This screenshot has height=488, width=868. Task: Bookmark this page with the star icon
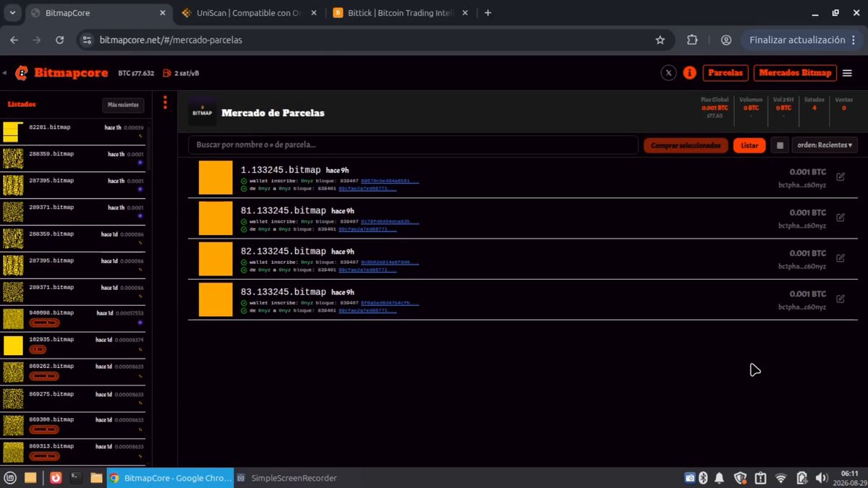coord(660,40)
